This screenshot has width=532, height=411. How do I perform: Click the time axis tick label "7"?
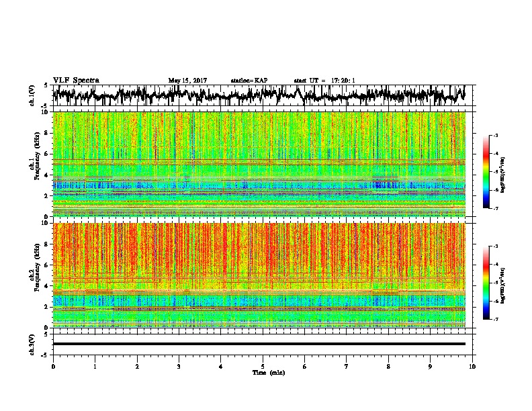coord(347,367)
